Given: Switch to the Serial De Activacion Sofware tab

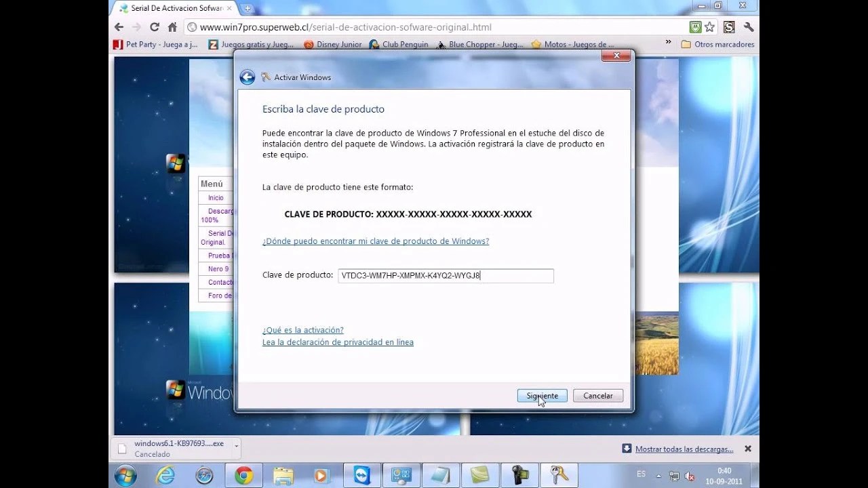Looking at the screenshot, I should (173, 8).
